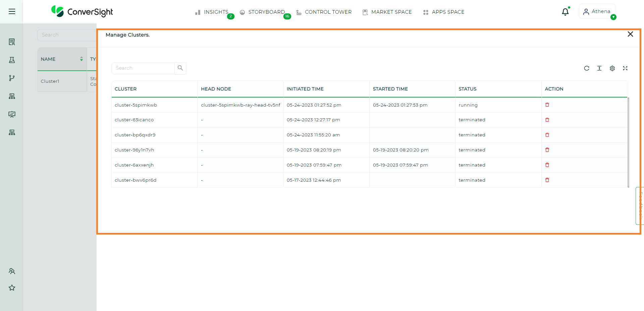Click inside the Manage Clusters search field
This screenshot has width=644, height=311.
[x=143, y=68]
